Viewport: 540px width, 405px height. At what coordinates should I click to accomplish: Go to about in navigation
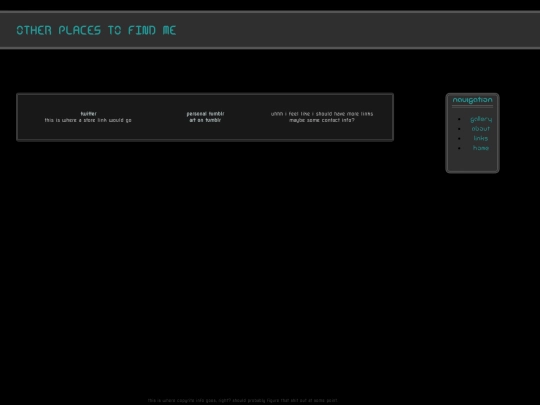click(x=481, y=129)
